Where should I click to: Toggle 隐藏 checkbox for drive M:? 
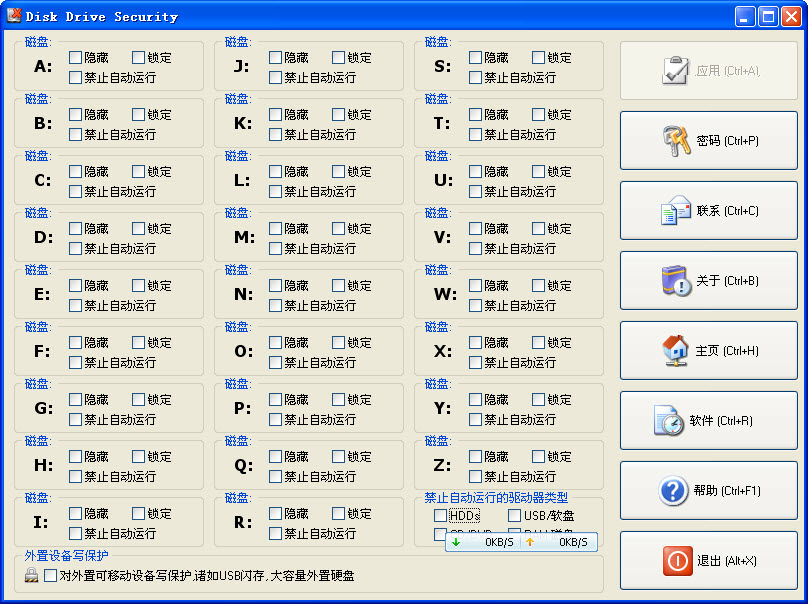(276, 229)
